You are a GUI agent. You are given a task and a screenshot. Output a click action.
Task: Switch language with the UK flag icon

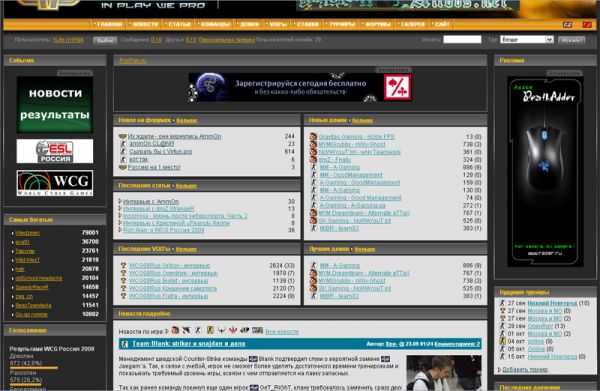[x=567, y=24]
